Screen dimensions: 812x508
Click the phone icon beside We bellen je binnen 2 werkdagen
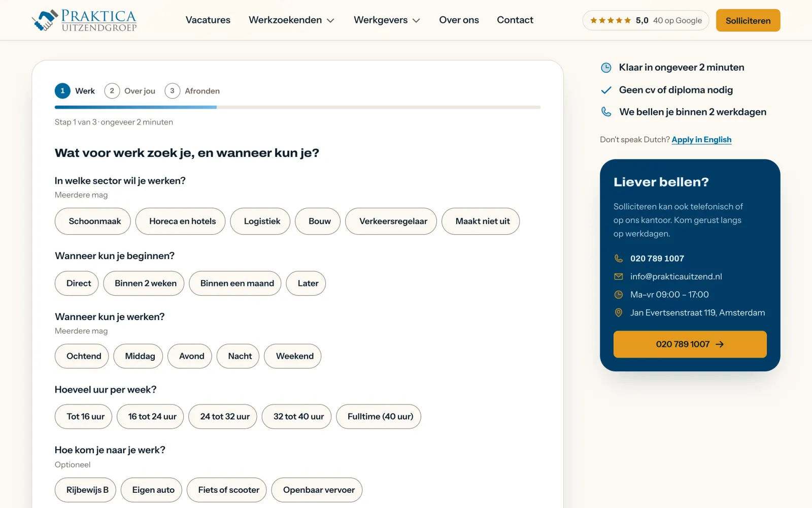coord(606,112)
